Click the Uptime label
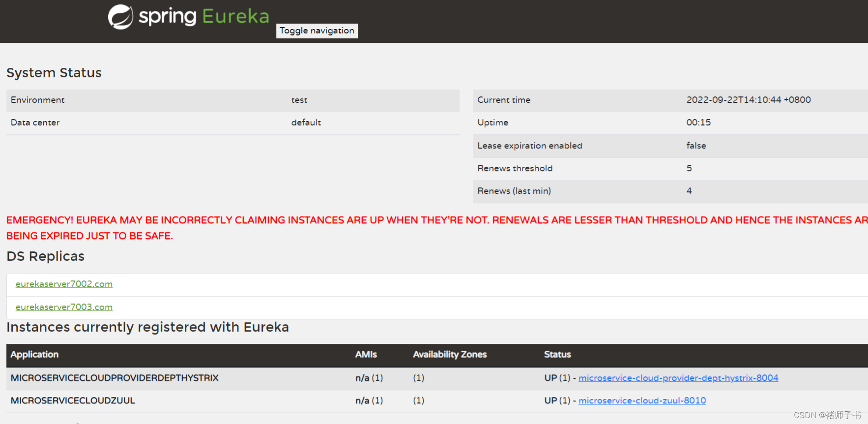 (492, 122)
